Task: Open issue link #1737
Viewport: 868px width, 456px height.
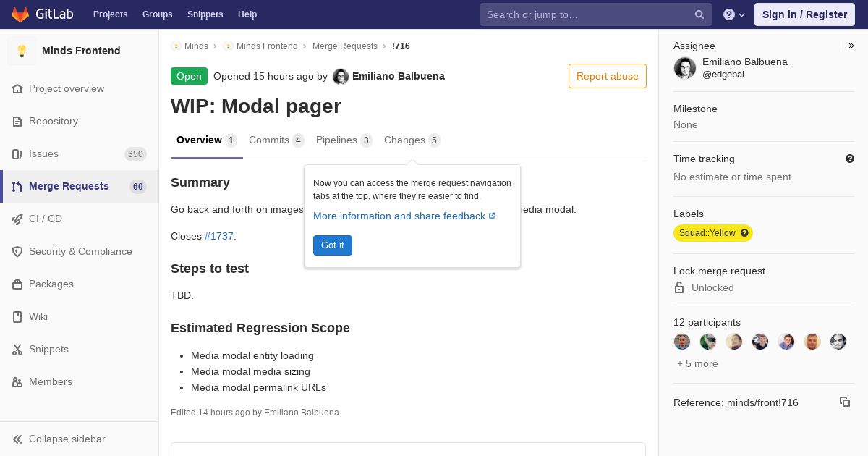Action: click(x=218, y=236)
